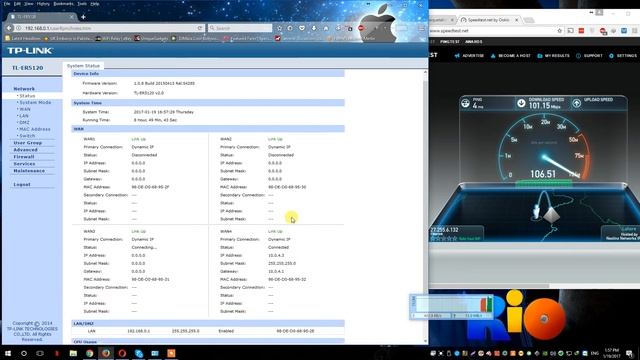The image size is (640, 360).
Task: Open Cortana search circle on taskbar
Action: coord(24,353)
